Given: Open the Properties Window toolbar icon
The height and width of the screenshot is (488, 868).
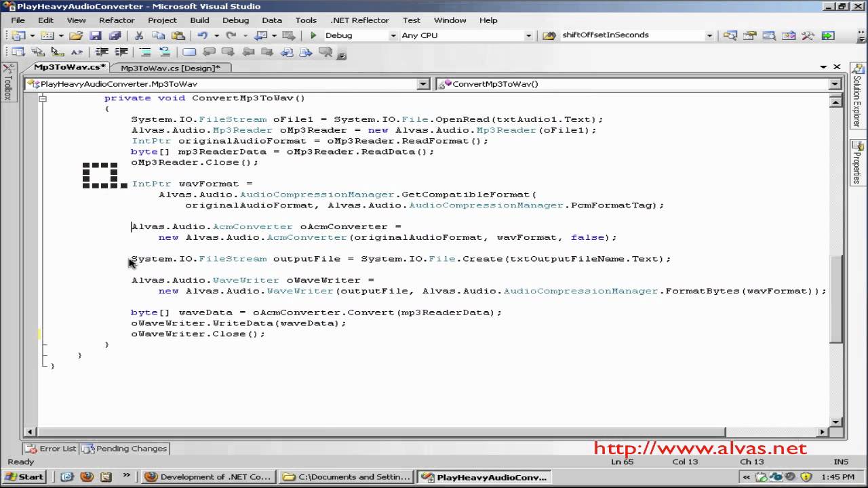Looking at the screenshot, I should click(x=749, y=35).
